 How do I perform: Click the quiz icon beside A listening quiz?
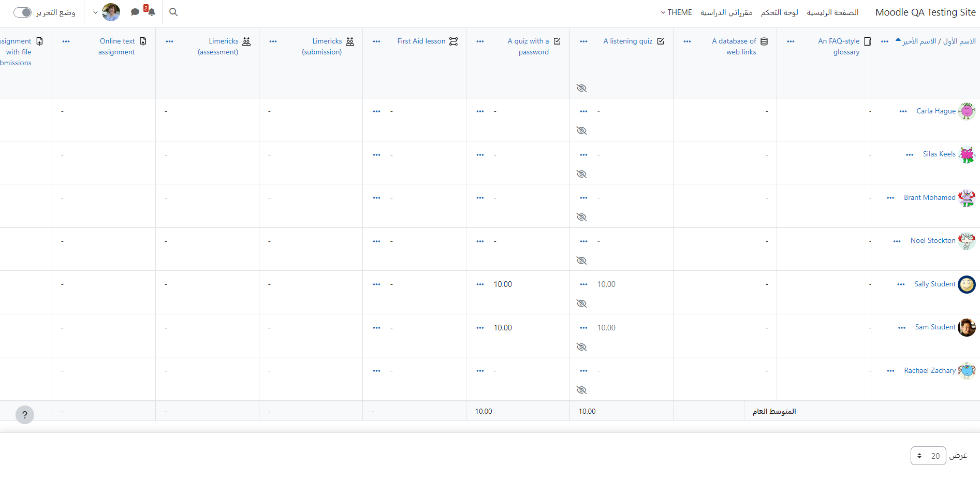pyautogui.click(x=661, y=41)
